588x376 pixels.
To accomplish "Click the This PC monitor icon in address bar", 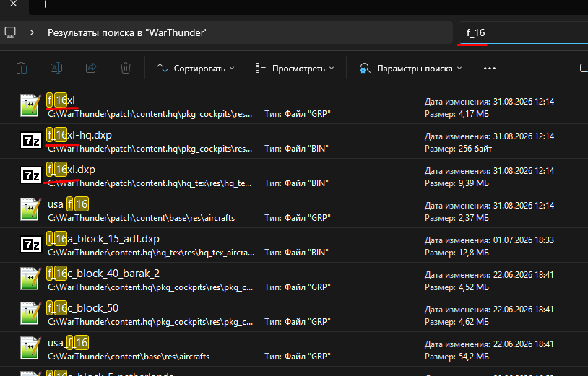I will click(x=10, y=32).
